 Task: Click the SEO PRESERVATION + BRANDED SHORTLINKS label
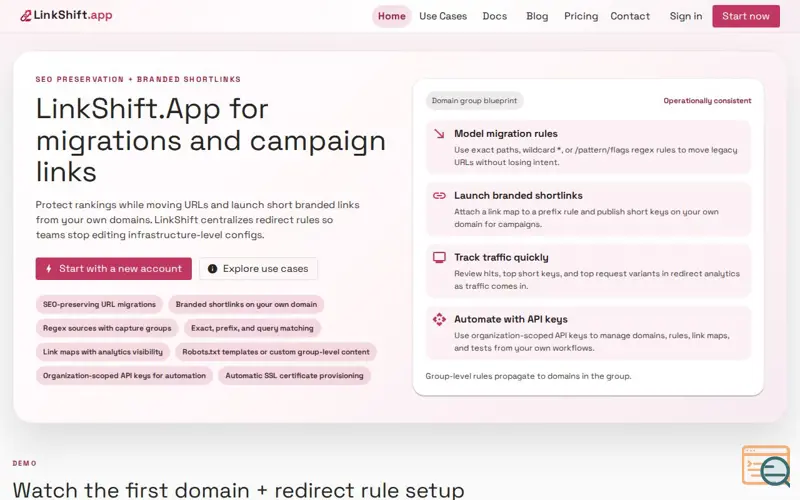[x=138, y=79]
